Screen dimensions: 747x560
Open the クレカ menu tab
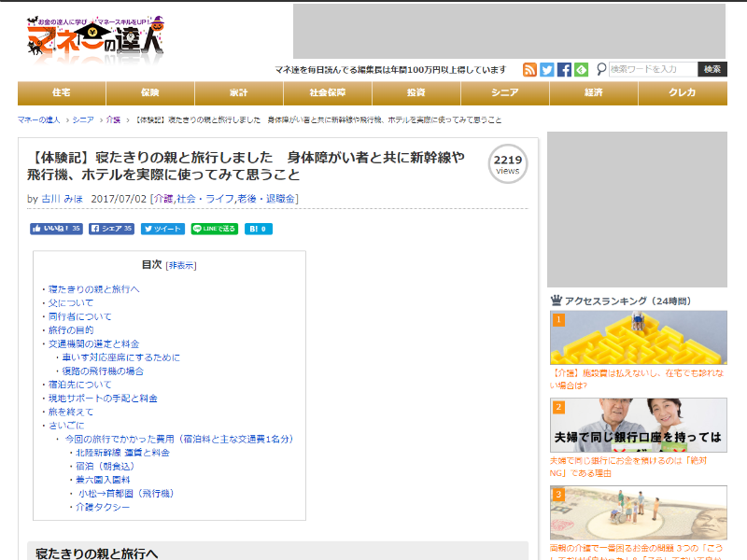tap(683, 92)
